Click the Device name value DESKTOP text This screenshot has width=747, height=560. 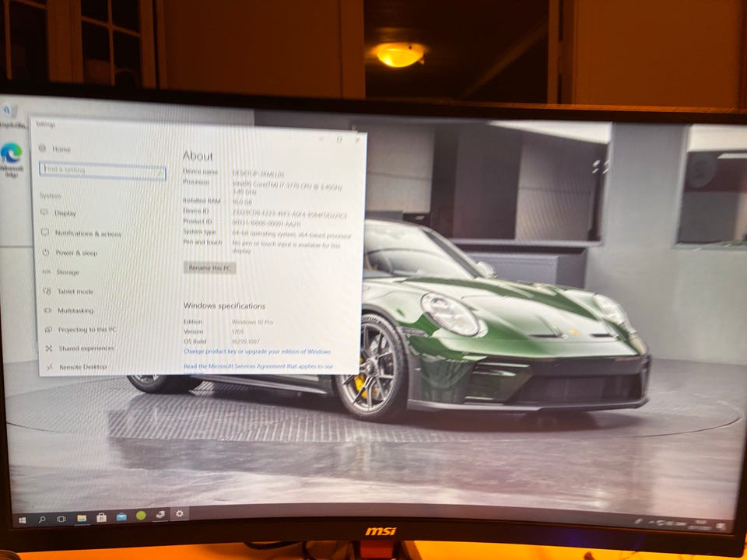(258, 173)
